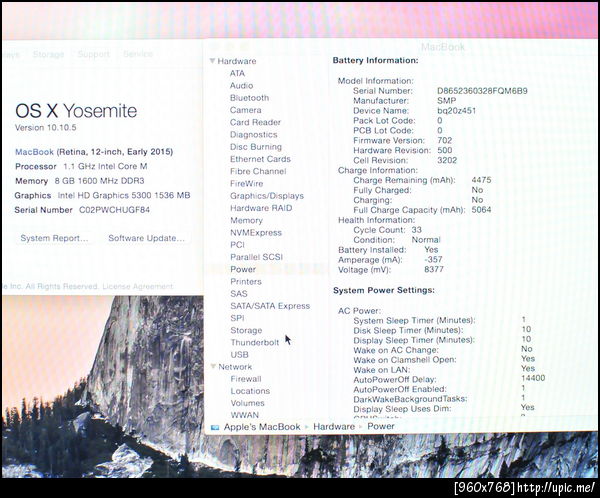Select Thunderbolt in the sidebar
The height and width of the screenshot is (498, 600).
coord(255,343)
